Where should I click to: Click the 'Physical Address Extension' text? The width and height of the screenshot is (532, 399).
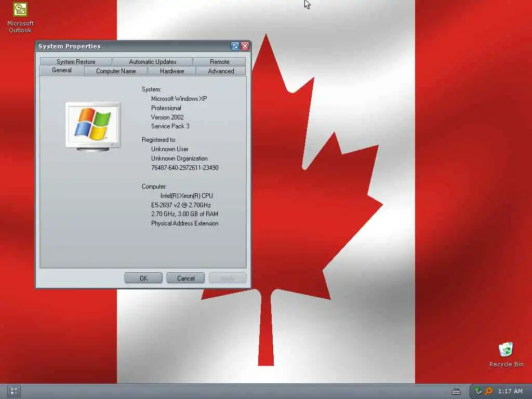[184, 223]
